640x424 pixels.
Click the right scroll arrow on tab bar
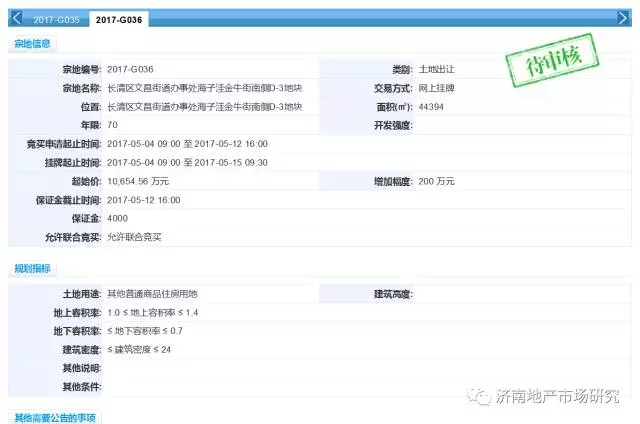[x=626, y=19]
